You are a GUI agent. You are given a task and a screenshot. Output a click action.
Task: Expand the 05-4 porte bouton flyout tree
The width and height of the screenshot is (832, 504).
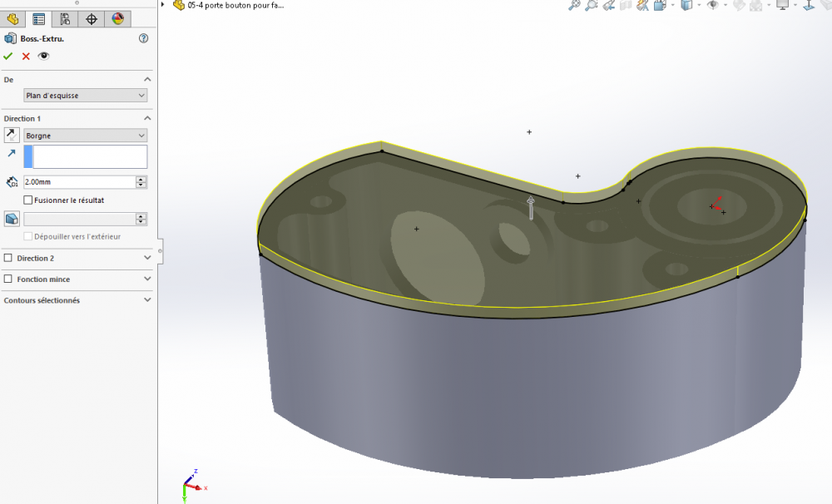[x=163, y=5]
